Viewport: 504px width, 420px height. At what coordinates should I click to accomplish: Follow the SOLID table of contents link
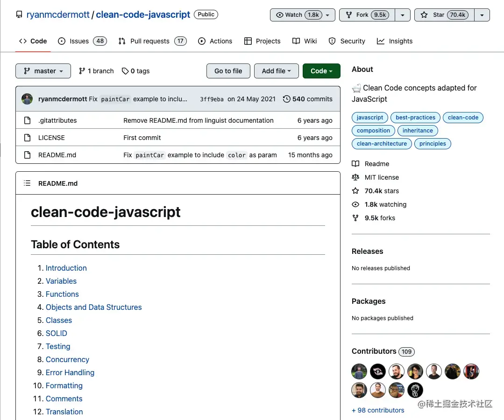[57, 333]
